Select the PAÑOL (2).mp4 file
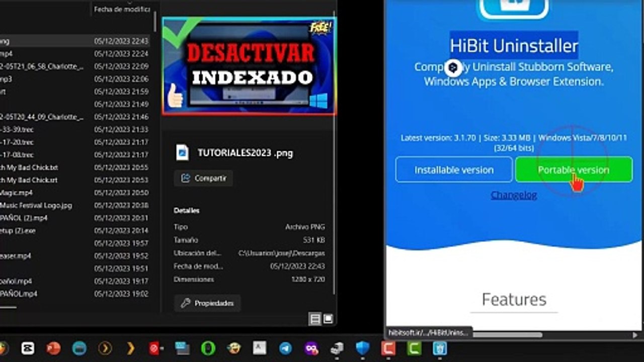Viewport: 644px width, 362px height. tap(74, 218)
